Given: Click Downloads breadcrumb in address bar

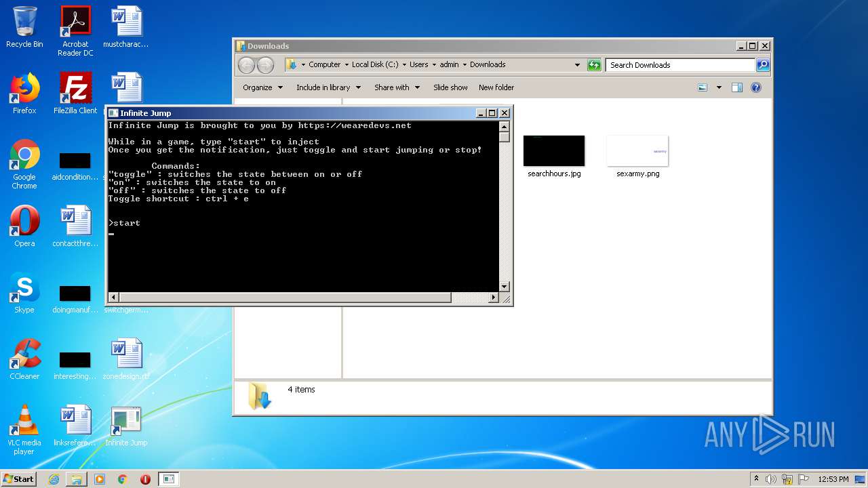Looking at the screenshot, I should point(488,65).
